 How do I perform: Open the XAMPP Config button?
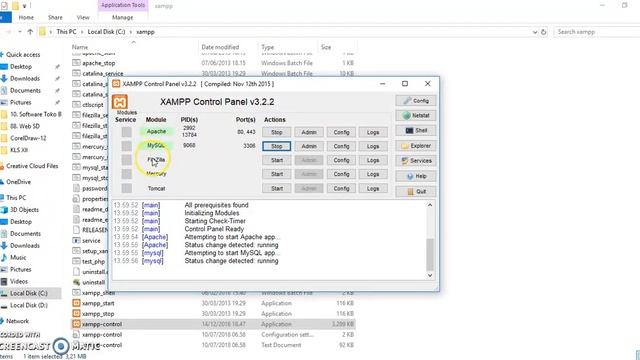[x=416, y=100]
